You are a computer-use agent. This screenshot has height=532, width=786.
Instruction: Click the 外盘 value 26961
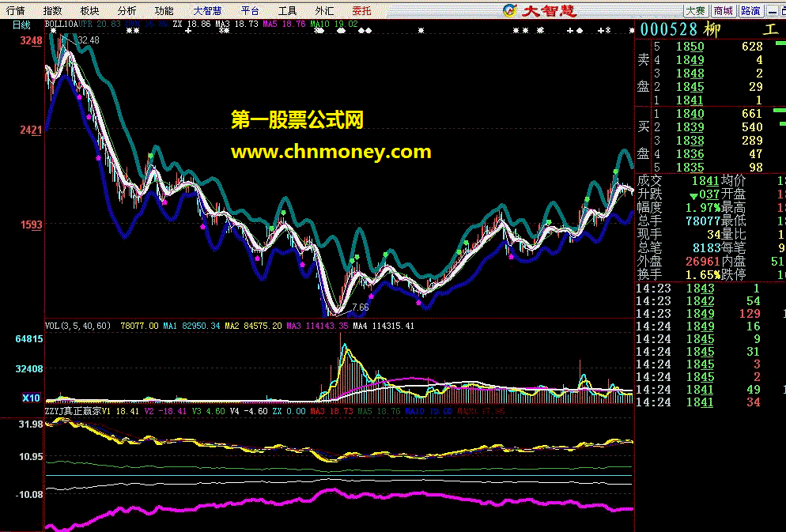tap(703, 262)
